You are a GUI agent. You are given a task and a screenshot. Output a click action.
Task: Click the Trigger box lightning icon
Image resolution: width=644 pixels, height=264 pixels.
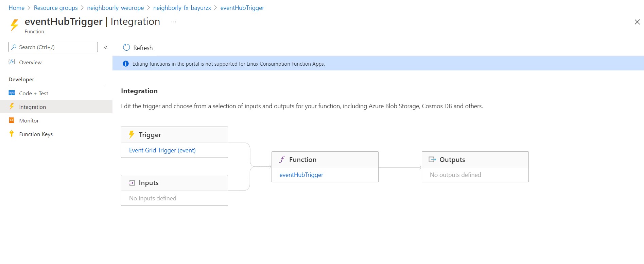132,135
